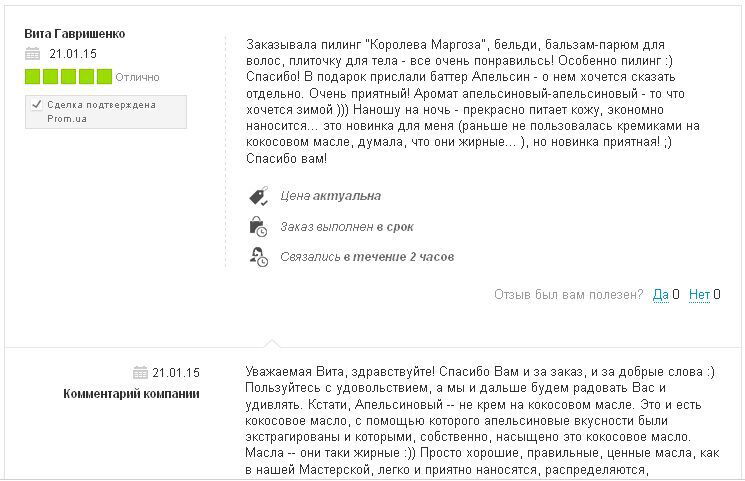Click 'Связались в течение 2 часов' text

point(367,257)
